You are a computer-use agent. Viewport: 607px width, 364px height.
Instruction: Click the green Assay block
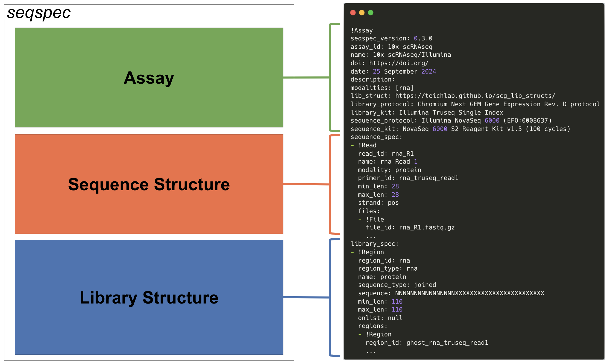(149, 77)
